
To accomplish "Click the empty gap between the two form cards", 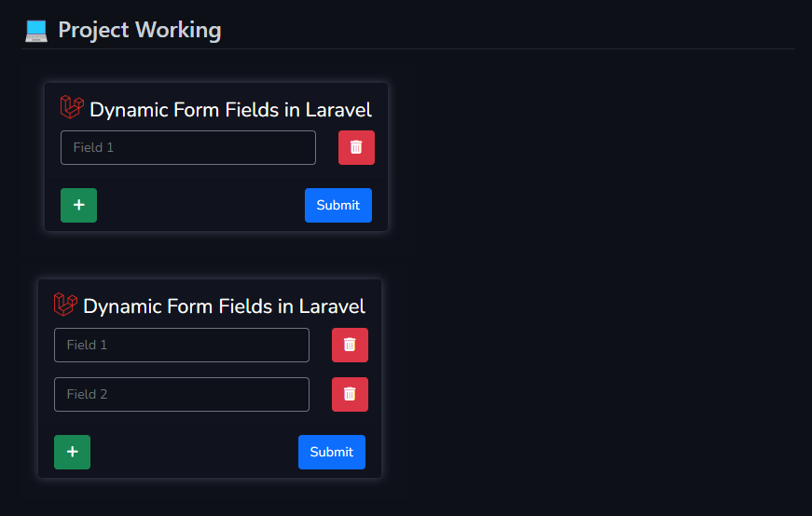I will coord(213,255).
